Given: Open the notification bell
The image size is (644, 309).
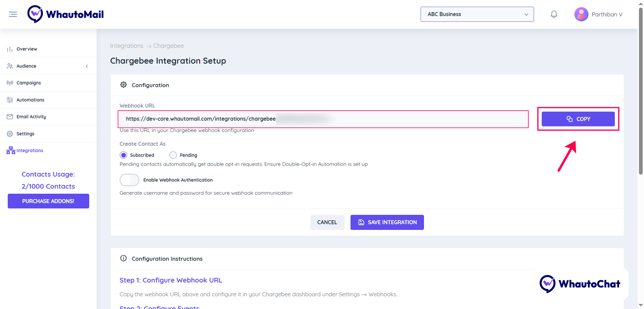Looking at the screenshot, I should click(x=553, y=14).
